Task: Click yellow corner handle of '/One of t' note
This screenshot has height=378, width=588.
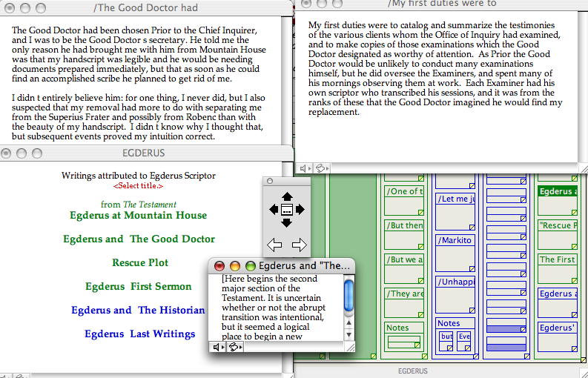Action: point(420,213)
